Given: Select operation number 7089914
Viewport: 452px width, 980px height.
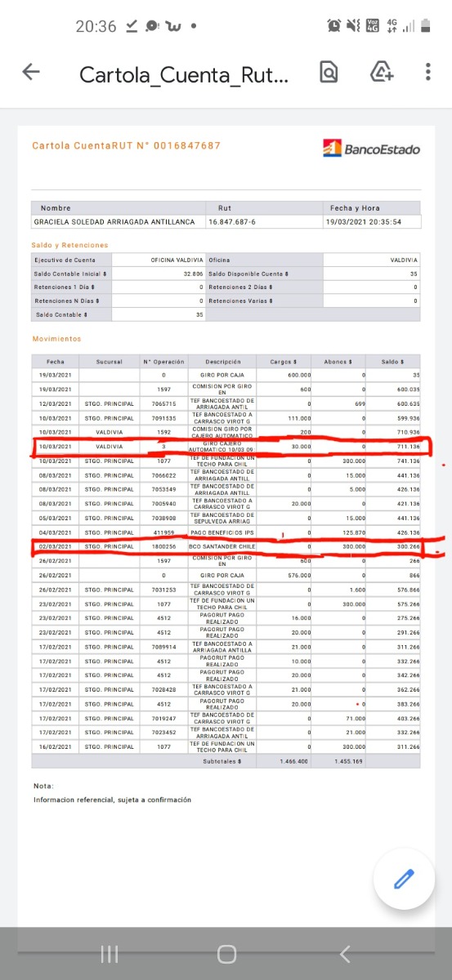Looking at the screenshot, I should pyautogui.click(x=163, y=647).
